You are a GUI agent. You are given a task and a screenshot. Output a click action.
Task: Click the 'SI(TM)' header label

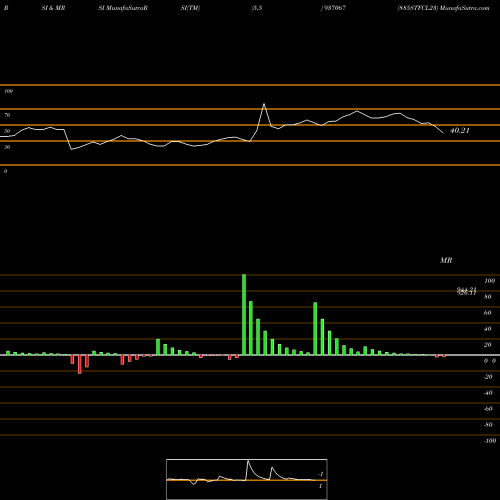point(190,8)
